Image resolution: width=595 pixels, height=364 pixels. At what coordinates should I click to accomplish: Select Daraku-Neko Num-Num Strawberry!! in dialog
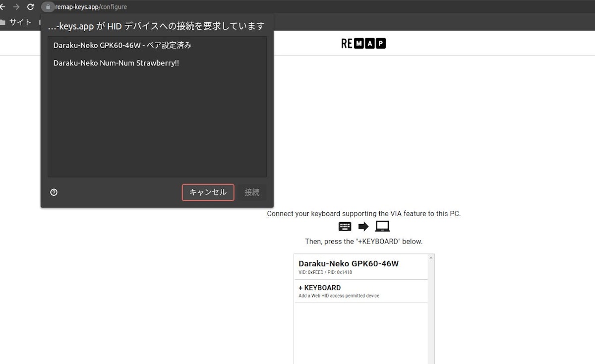coord(157,63)
